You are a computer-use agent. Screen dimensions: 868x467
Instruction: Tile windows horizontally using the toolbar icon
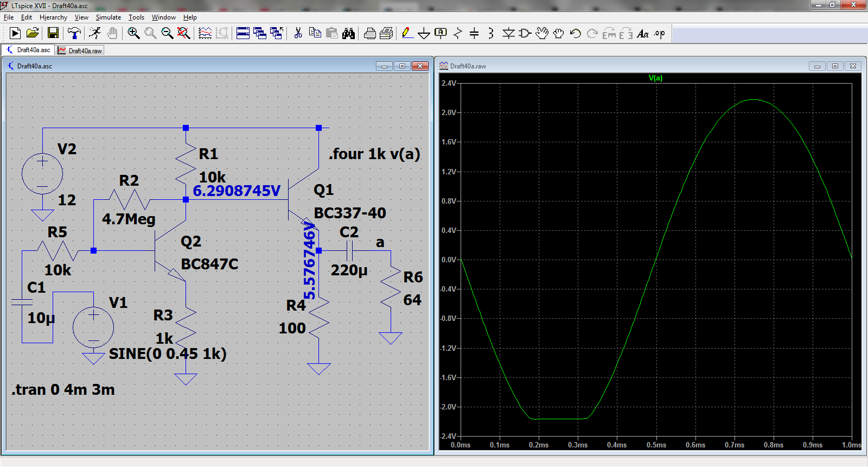243,34
